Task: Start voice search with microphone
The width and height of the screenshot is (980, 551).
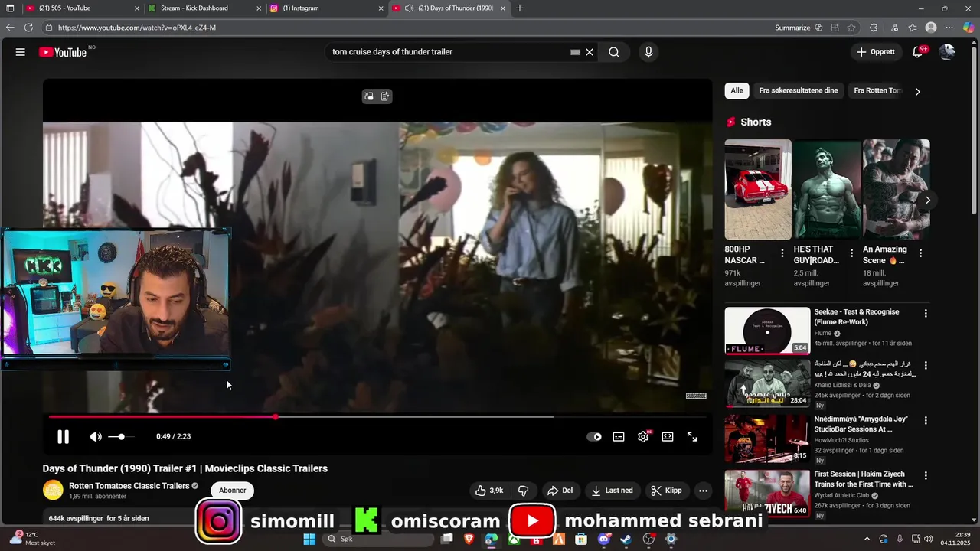Action: point(648,52)
